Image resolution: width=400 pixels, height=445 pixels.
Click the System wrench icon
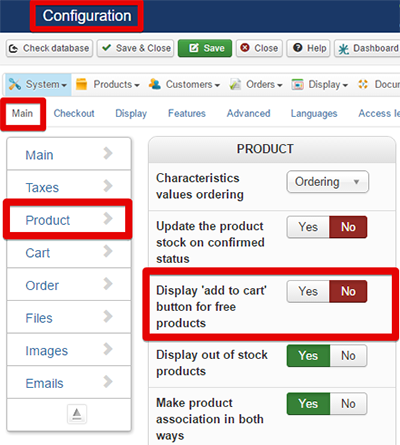coord(15,84)
